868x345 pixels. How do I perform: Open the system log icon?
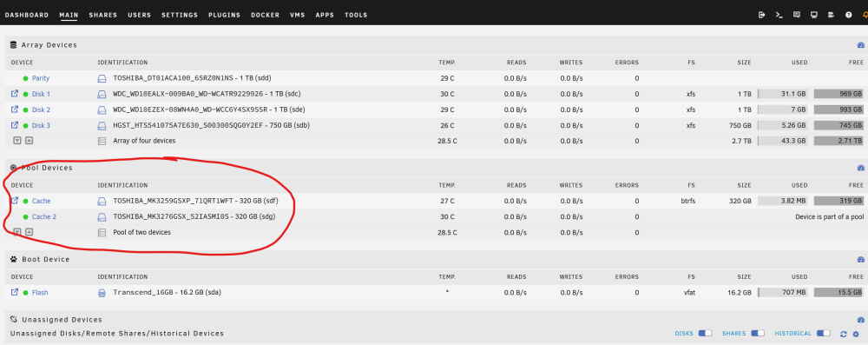pos(831,15)
